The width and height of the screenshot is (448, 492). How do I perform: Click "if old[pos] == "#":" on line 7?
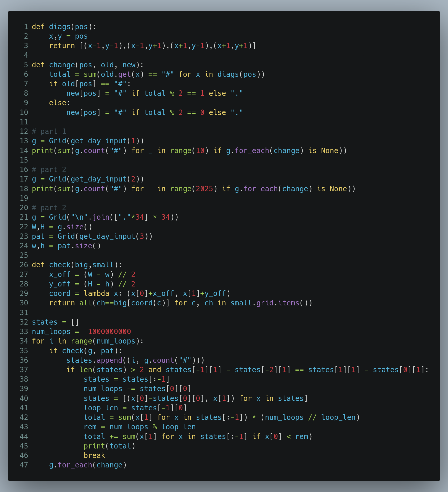[x=90, y=84]
